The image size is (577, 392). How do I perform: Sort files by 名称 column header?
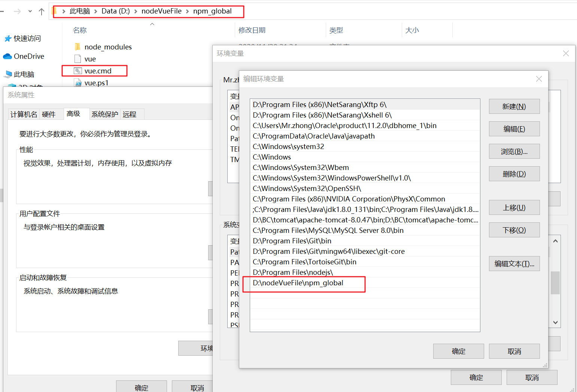[x=80, y=30]
